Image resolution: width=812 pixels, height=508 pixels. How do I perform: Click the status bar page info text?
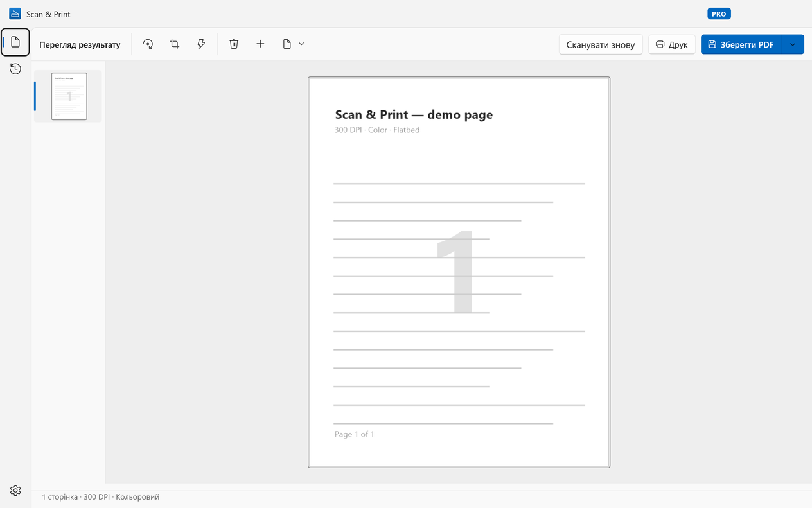(101, 497)
